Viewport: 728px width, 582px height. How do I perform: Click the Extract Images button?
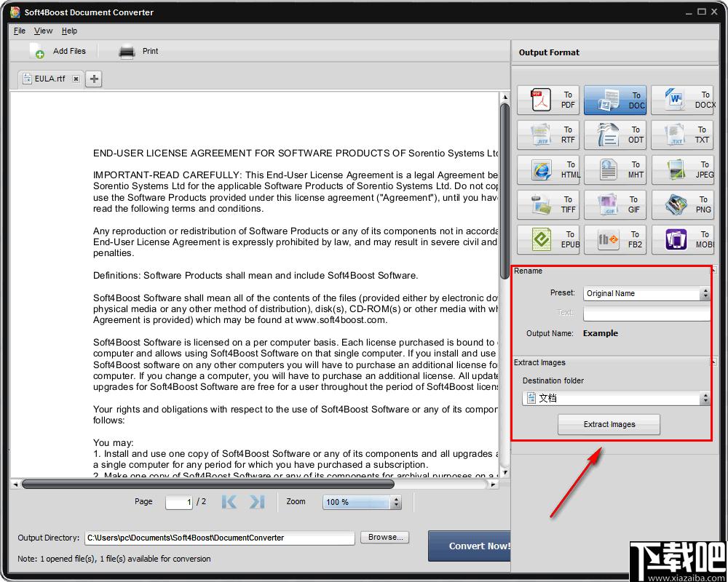[609, 424]
